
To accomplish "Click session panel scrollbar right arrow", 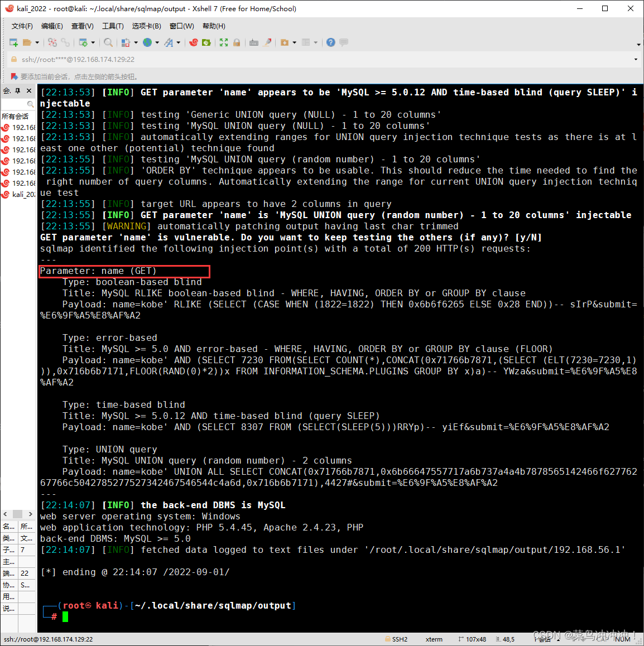I will tap(31, 514).
